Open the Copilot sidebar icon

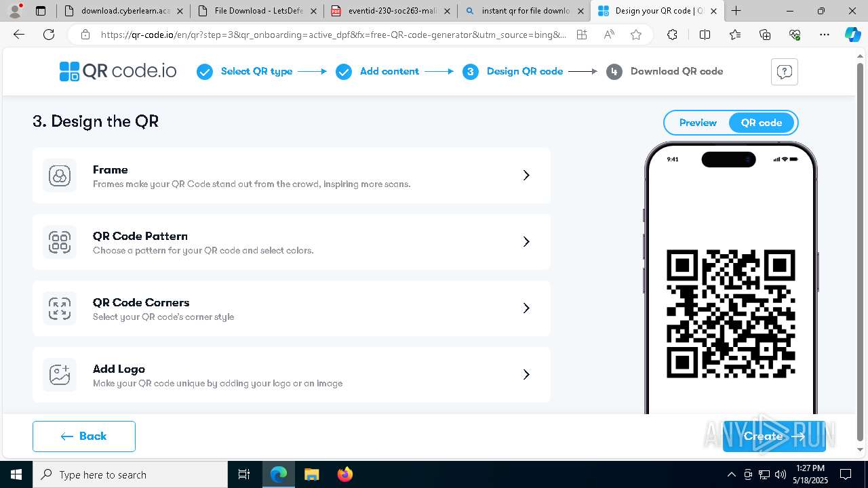852,35
